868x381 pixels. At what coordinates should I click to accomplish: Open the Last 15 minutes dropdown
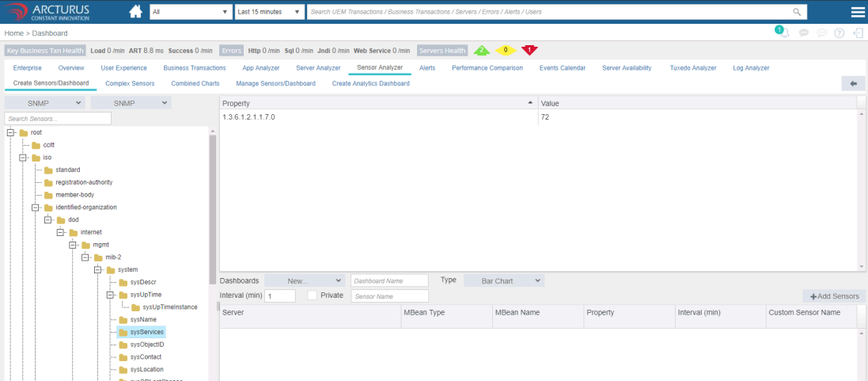click(x=270, y=12)
